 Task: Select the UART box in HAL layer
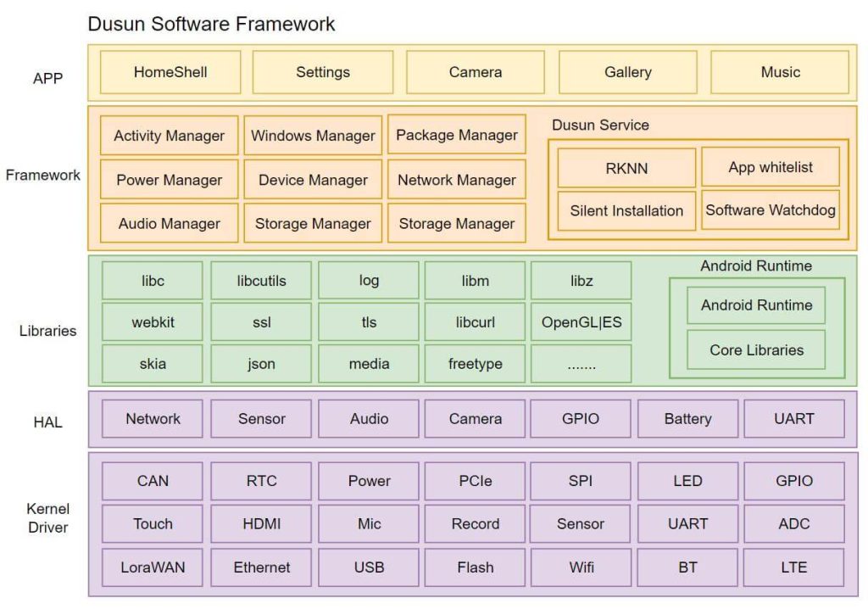(x=793, y=419)
